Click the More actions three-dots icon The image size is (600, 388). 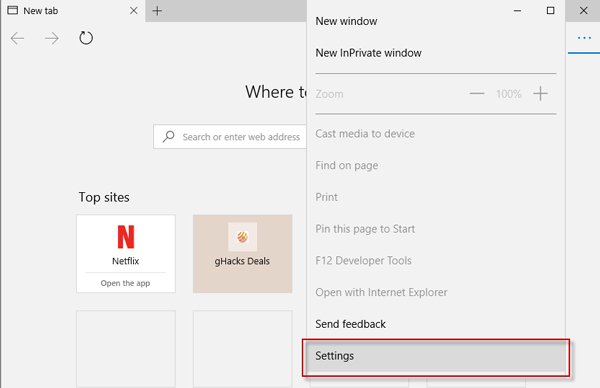584,38
